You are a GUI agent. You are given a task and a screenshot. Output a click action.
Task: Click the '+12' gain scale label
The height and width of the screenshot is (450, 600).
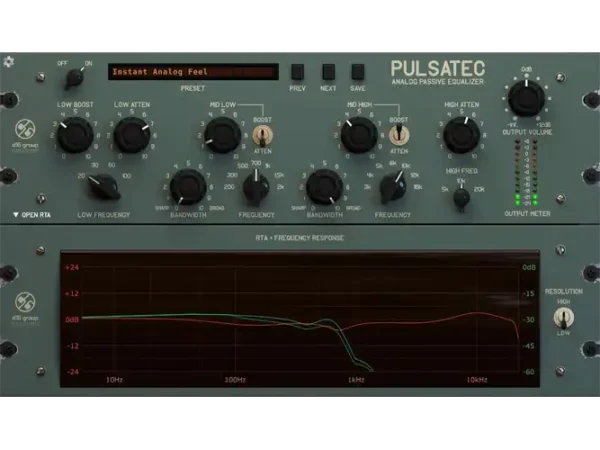72,293
